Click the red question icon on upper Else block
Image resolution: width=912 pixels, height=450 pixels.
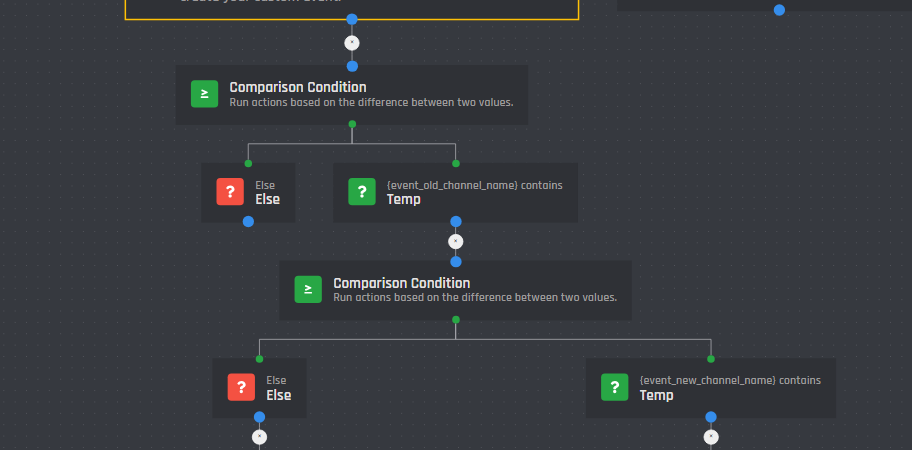coord(230,192)
